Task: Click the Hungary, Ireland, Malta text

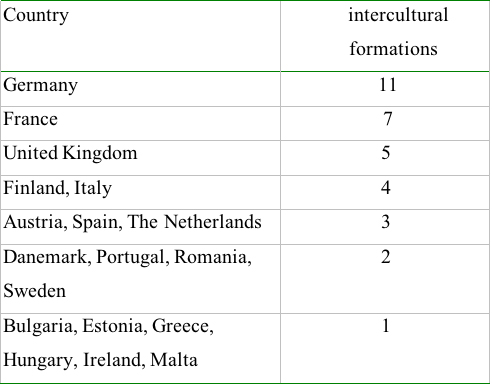Action: 100,361
